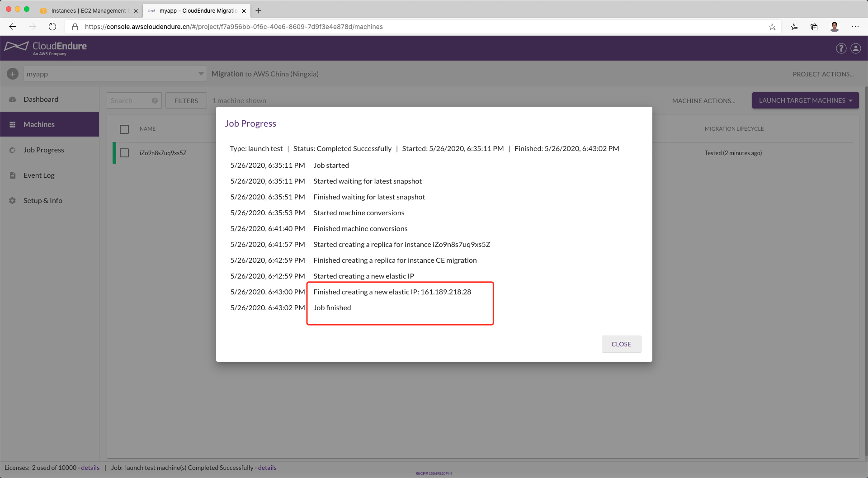
Task: Close the Job Progress dialog
Action: [x=621, y=344]
